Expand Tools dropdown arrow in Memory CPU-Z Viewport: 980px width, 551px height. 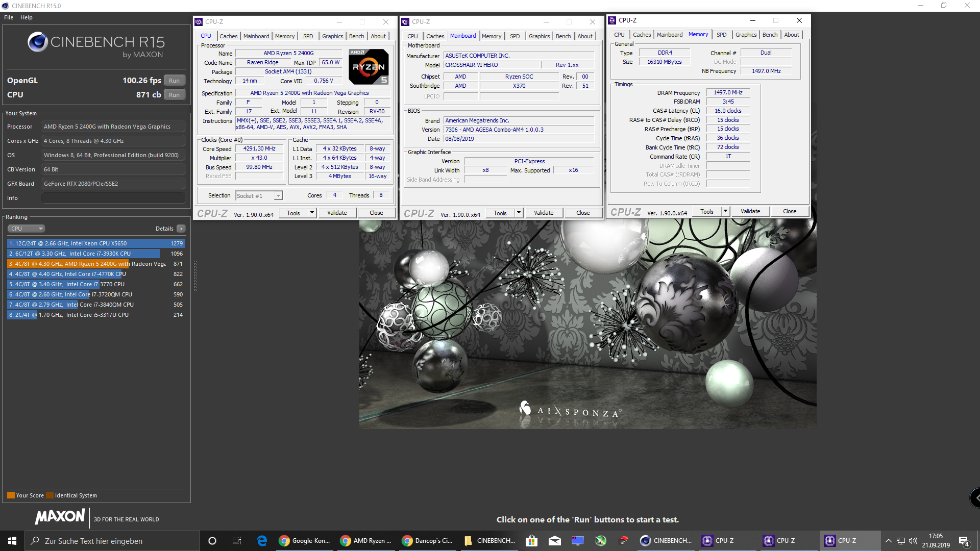pyautogui.click(x=725, y=212)
